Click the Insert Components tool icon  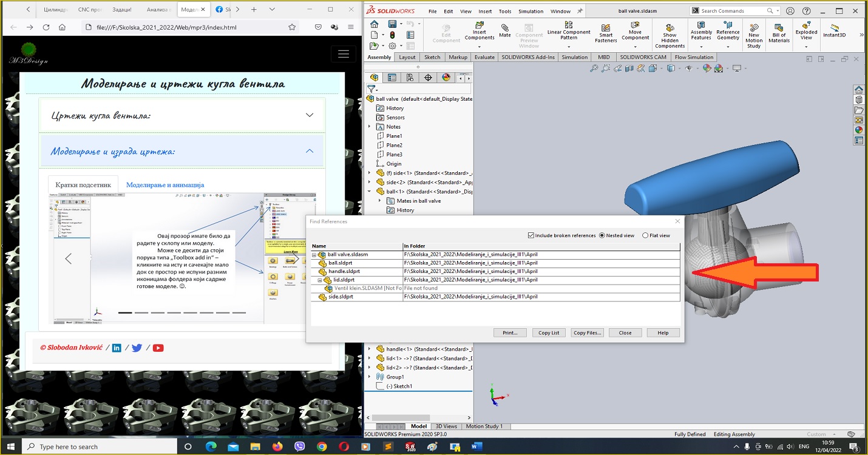(480, 32)
